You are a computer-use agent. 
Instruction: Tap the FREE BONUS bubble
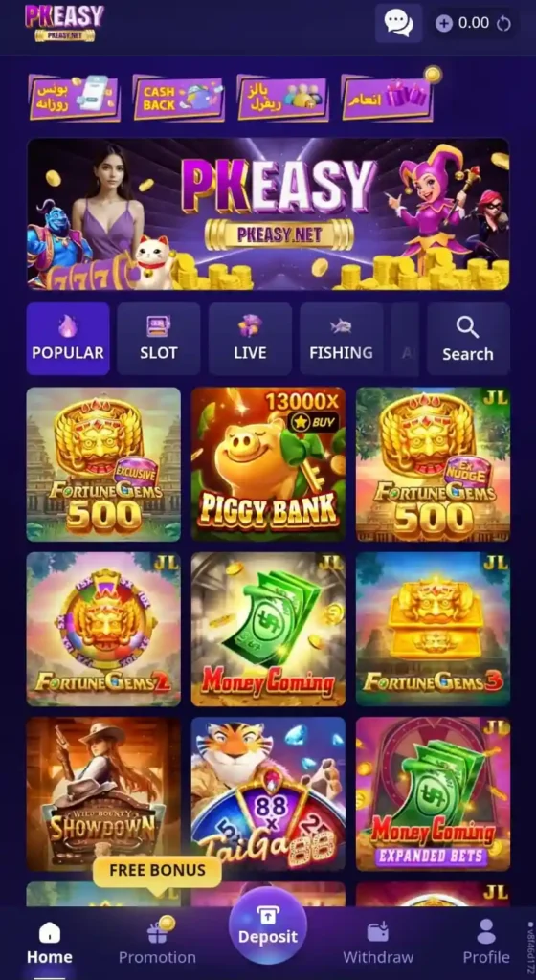[157, 871]
